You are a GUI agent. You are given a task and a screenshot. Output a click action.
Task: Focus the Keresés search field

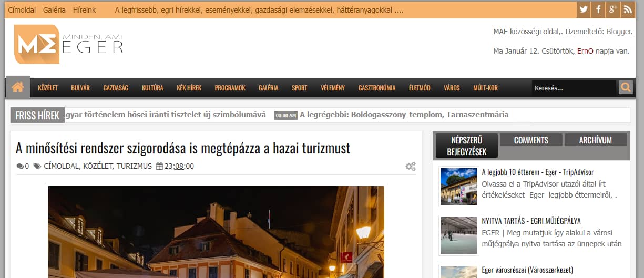tap(574, 88)
